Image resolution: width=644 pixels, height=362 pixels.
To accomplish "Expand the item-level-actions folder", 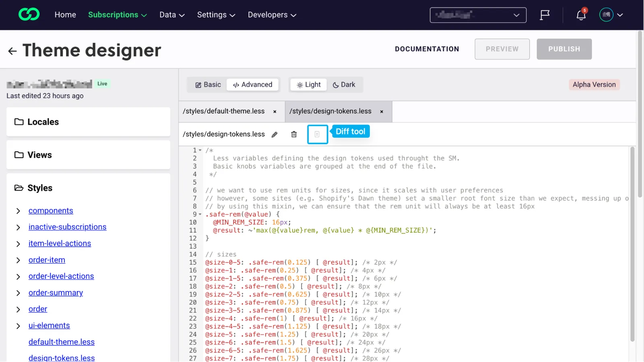I will click(x=18, y=244).
